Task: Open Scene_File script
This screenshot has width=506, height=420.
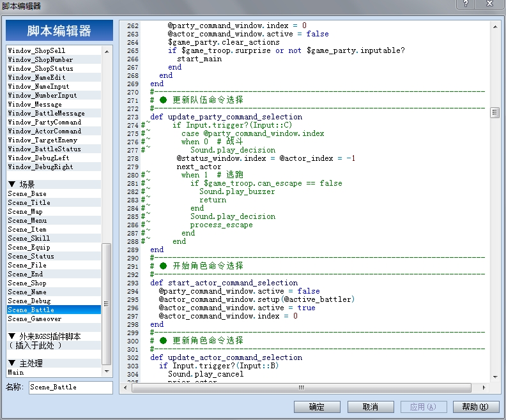Action: [54, 266]
